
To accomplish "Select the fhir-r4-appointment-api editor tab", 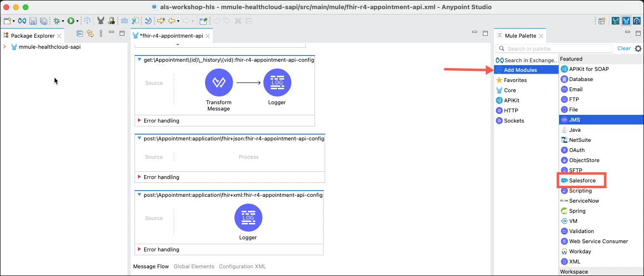I will coord(171,36).
